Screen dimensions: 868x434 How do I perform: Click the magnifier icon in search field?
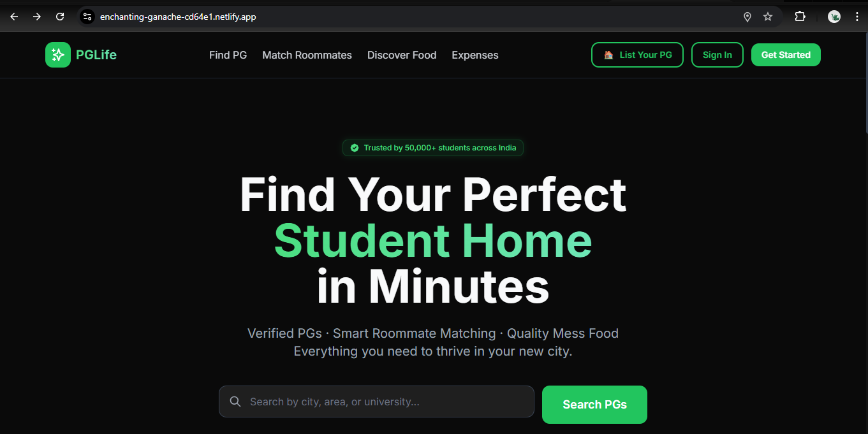(235, 401)
